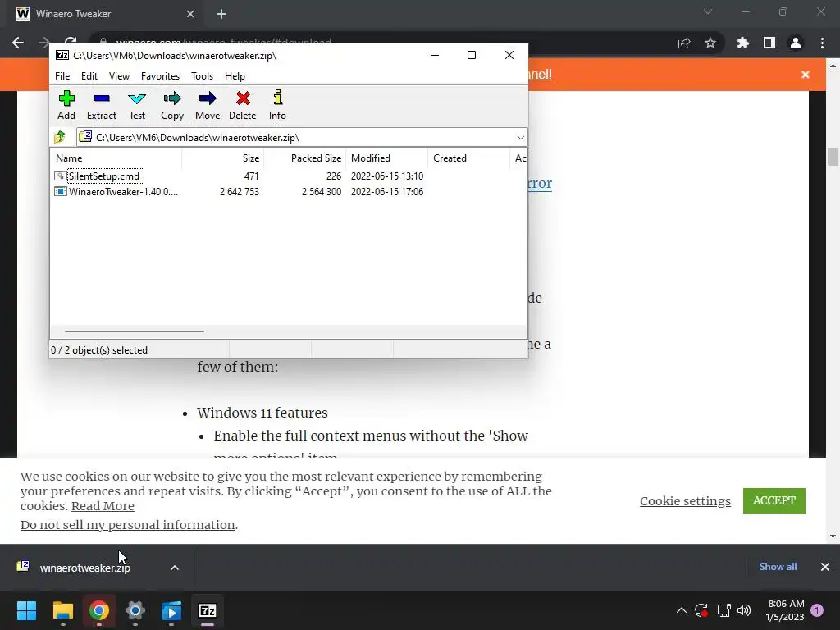Open the Movies & TV taskbar app
Viewport: 840px width, 630px height.
click(171, 610)
